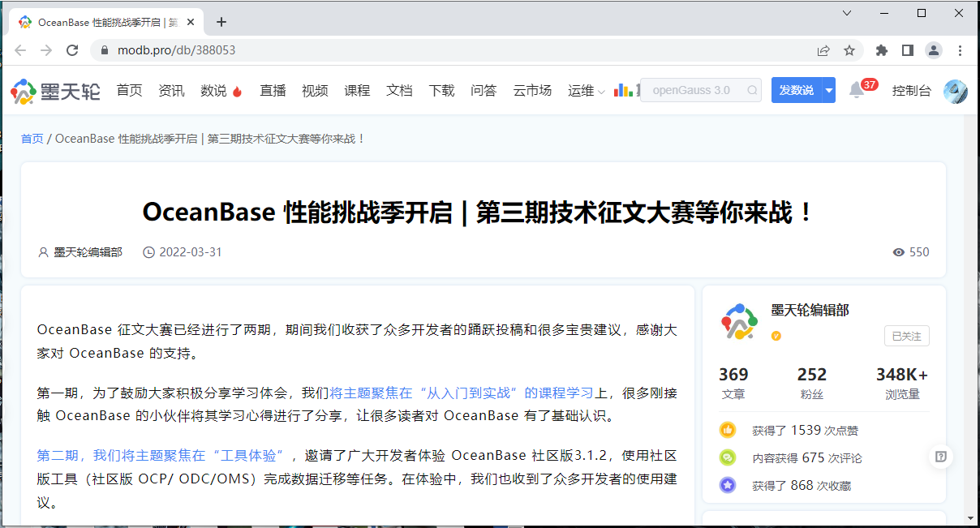
Task: Open notifications bell with 37 badge
Action: pyautogui.click(x=856, y=90)
